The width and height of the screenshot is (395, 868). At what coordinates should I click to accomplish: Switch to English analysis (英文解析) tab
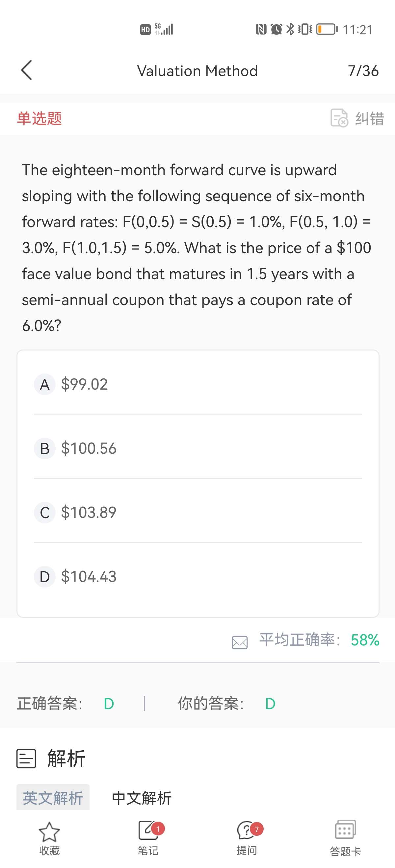click(53, 798)
